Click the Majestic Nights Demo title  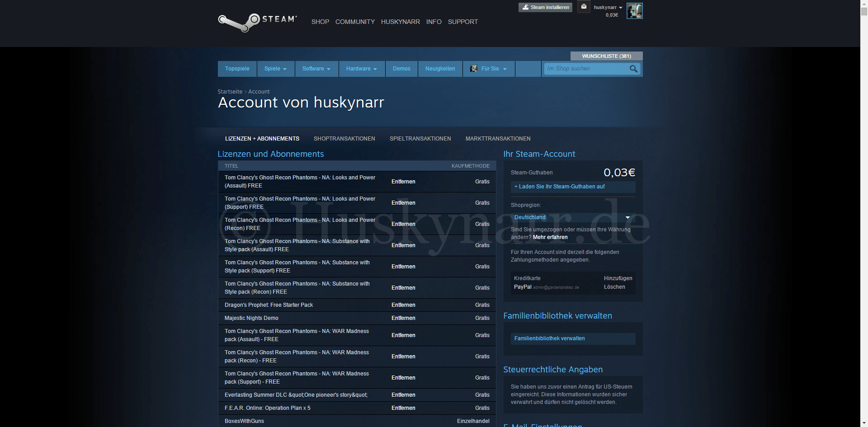coord(251,318)
